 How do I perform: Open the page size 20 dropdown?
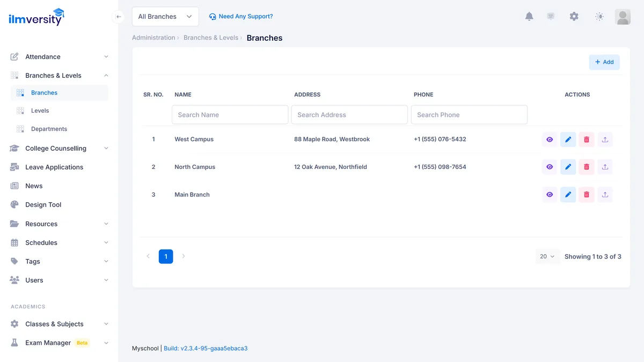click(x=547, y=256)
